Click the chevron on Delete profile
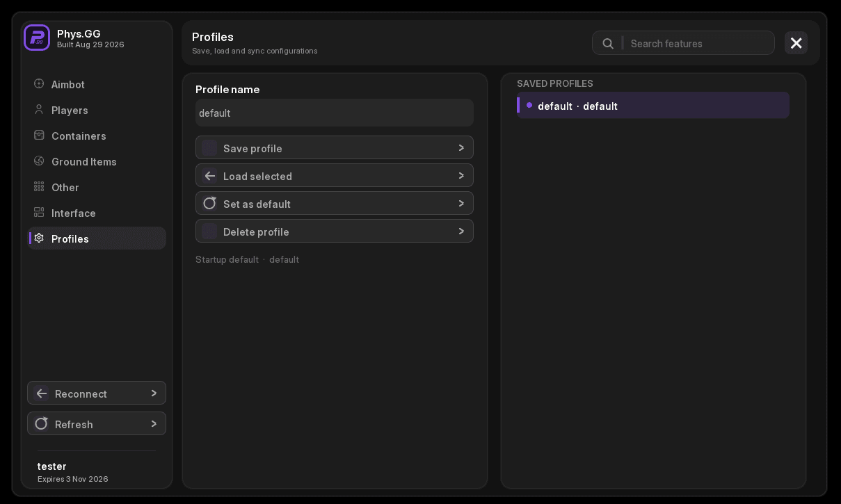Viewport: 841px width, 504px height. 461,231
